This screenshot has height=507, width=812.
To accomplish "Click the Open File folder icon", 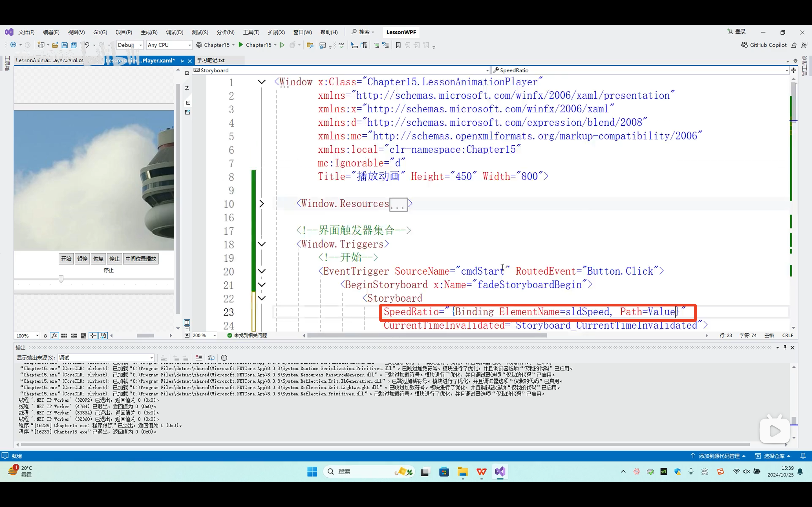I will [55, 45].
